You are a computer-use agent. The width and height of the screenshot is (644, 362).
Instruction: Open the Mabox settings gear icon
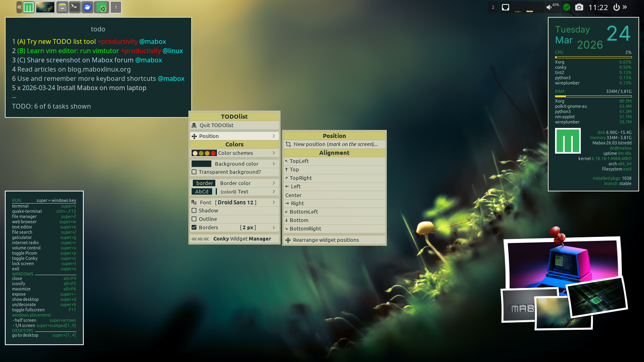point(102,7)
